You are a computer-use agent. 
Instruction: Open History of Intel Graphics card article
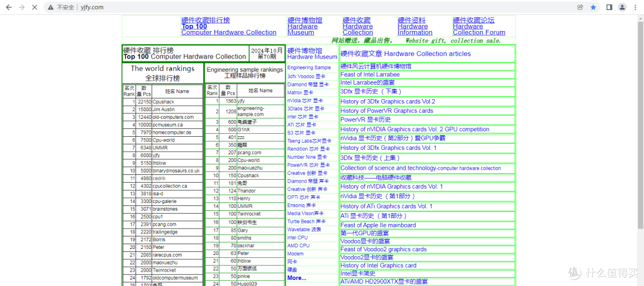pos(378,266)
